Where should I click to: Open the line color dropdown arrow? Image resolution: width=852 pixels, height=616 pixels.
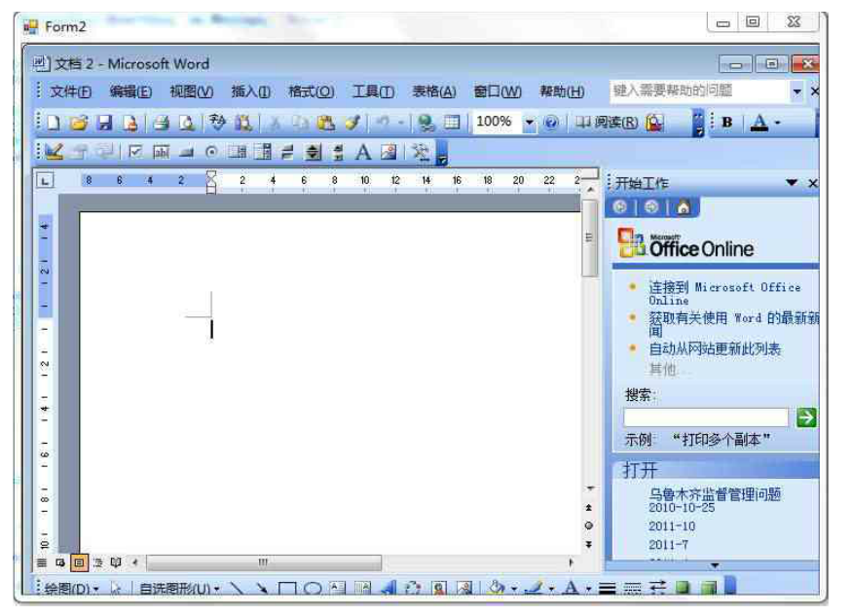tap(551, 589)
